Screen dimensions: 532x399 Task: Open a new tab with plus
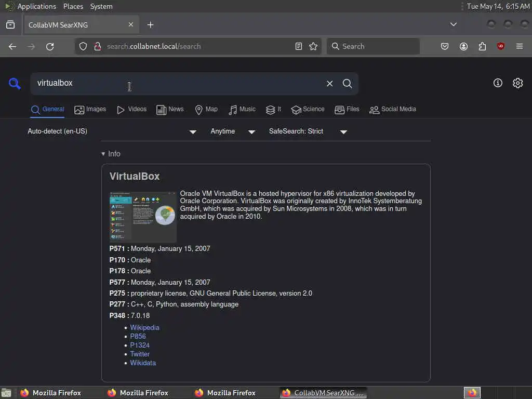pos(150,25)
